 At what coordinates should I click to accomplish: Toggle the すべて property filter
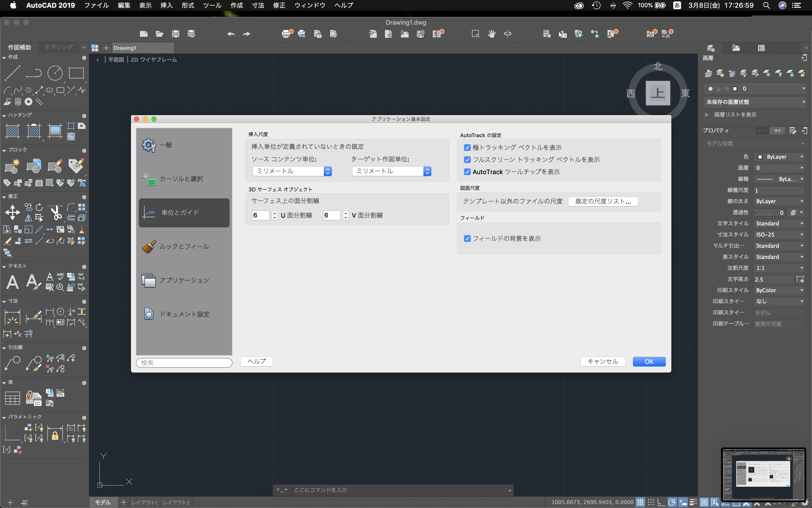click(763, 131)
